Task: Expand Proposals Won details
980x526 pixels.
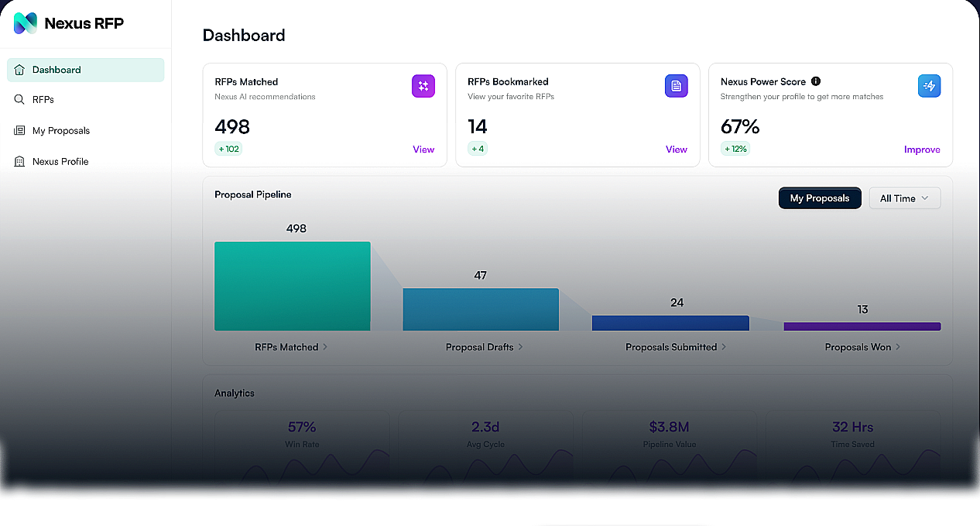Action: (x=862, y=347)
